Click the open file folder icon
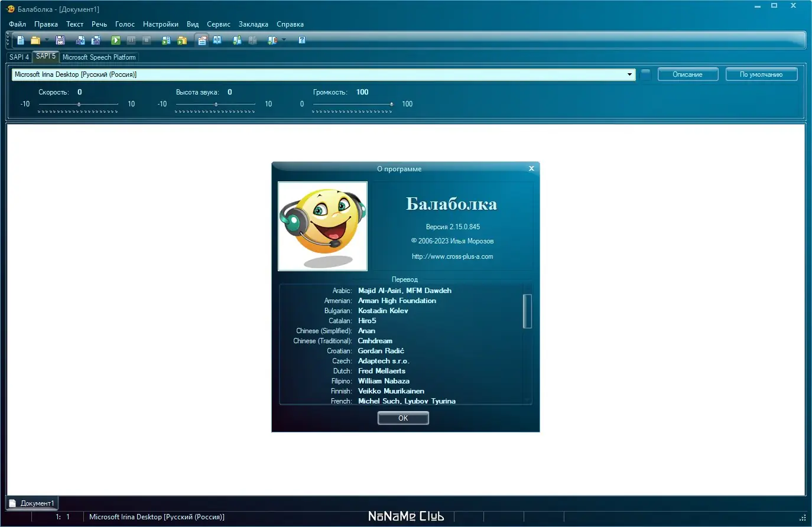Viewport: 812px width, 527px height. pos(35,40)
